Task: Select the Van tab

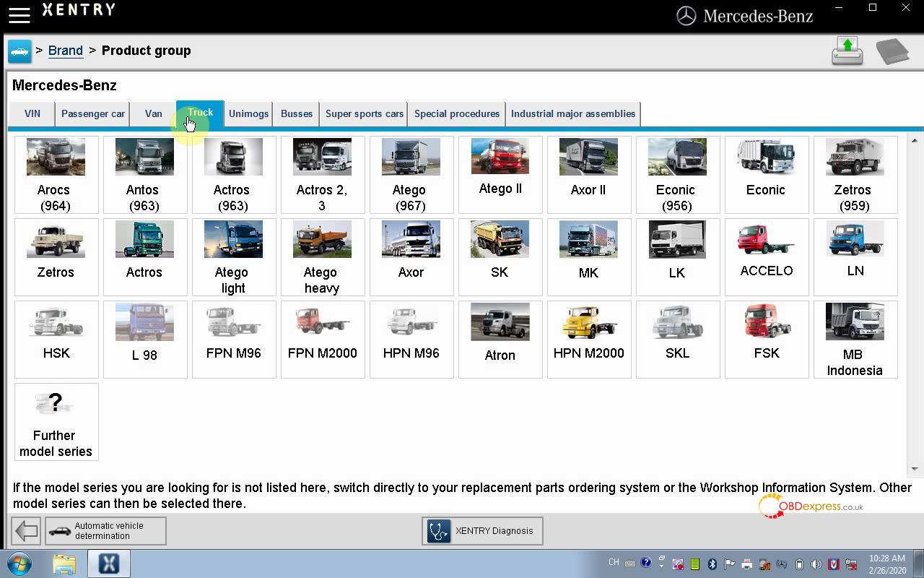Action: (153, 113)
